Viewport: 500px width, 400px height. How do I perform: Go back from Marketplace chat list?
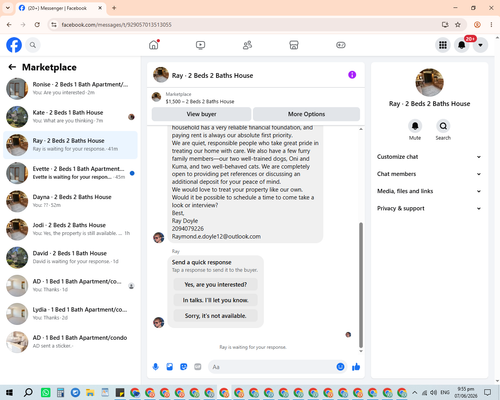click(12, 67)
